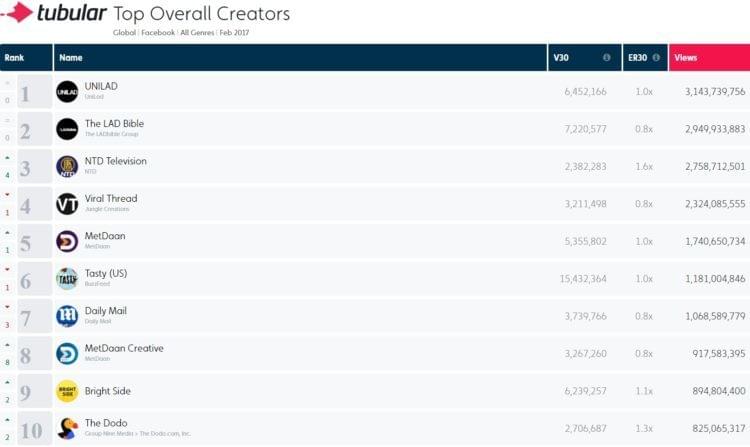Open the Viral Thread creator link
Screen dimensions: 750x447
pos(111,198)
